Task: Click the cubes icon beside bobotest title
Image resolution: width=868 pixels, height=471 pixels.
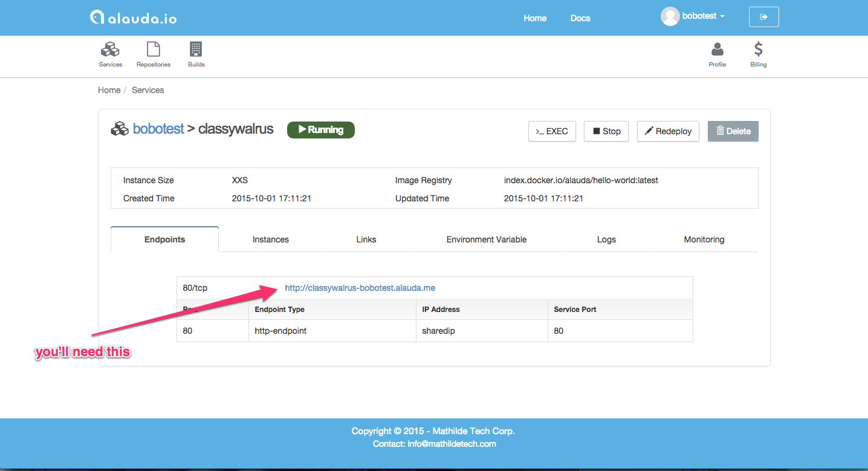Action: click(x=120, y=129)
